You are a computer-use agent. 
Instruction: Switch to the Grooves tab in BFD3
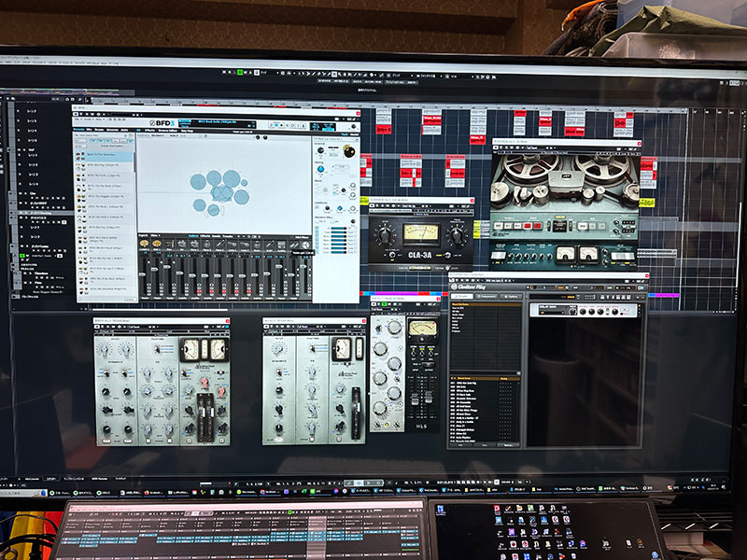[x=112, y=130]
